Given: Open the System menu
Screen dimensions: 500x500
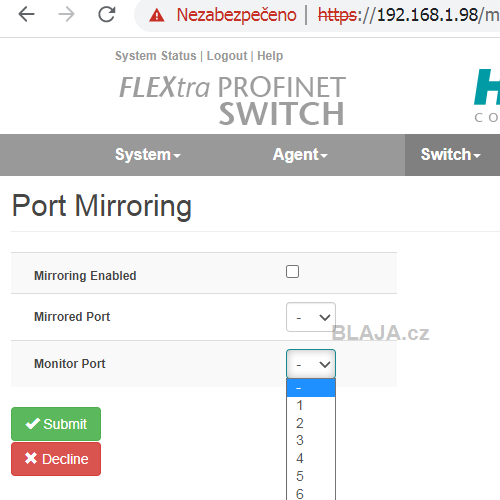Looking at the screenshot, I should (148, 155).
